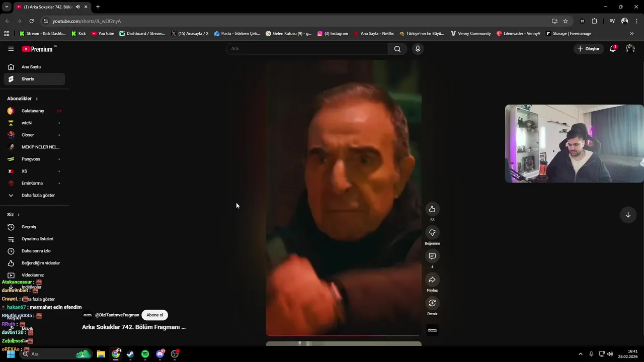
Task: Open Oynatma listeleri playlists
Action: tap(34, 239)
